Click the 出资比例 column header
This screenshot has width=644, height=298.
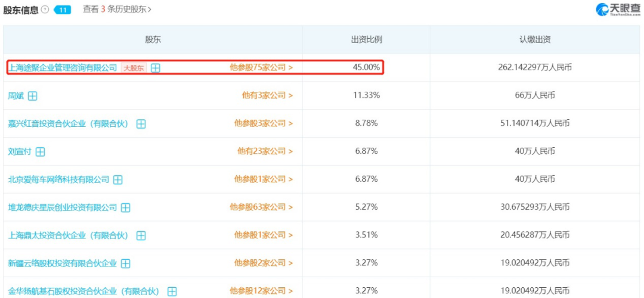(x=366, y=40)
